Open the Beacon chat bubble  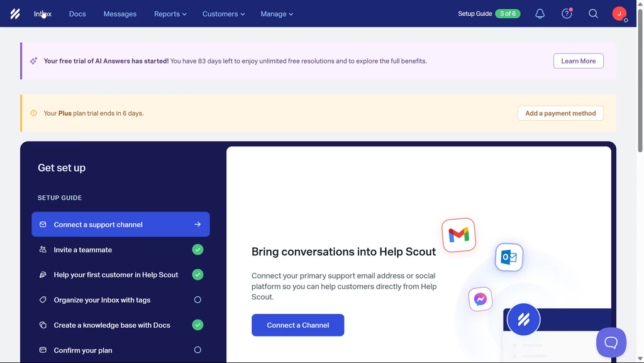click(x=611, y=342)
